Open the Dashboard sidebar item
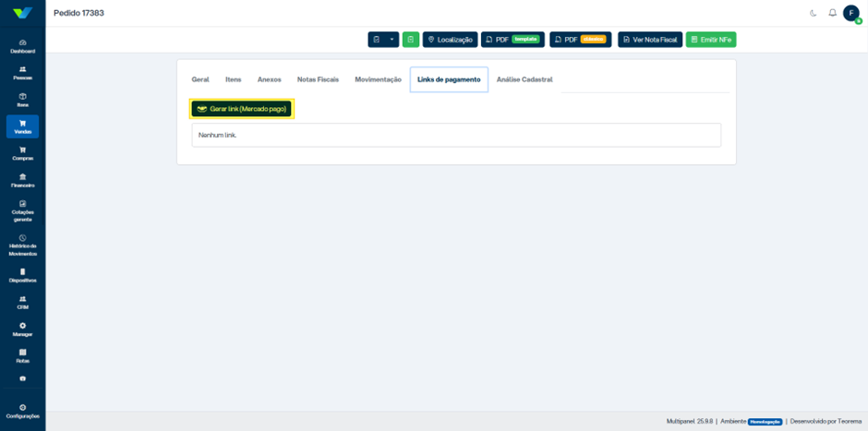This screenshot has height=431, width=868. pyautogui.click(x=23, y=46)
